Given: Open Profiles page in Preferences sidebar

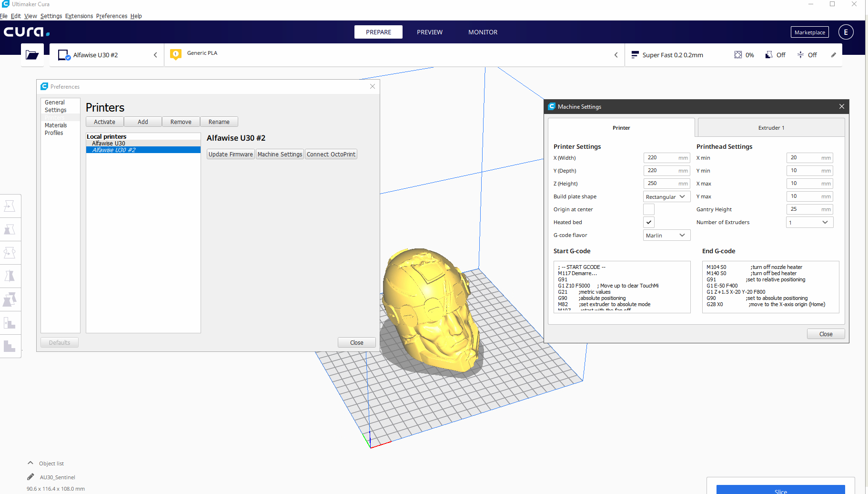Looking at the screenshot, I should click(54, 133).
